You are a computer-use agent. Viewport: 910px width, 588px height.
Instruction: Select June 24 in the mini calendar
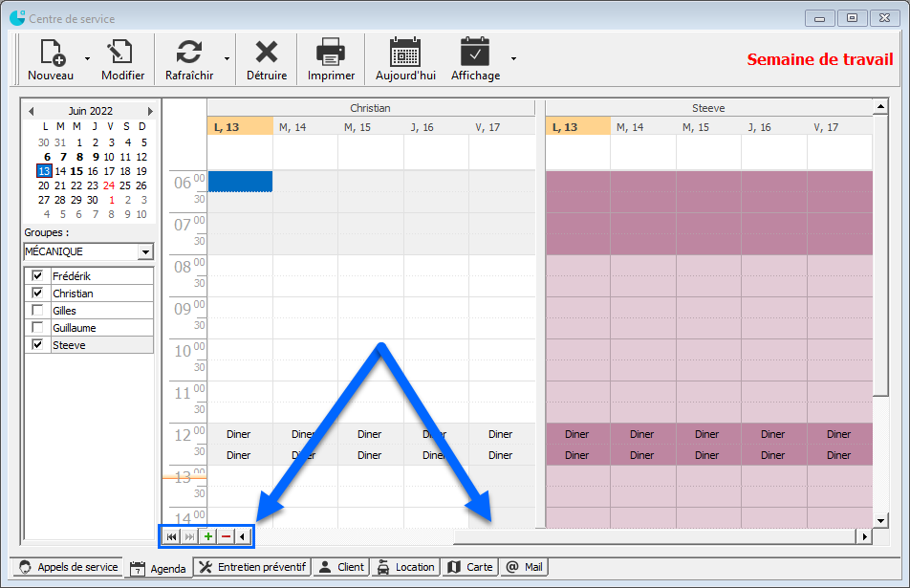pos(109,185)
